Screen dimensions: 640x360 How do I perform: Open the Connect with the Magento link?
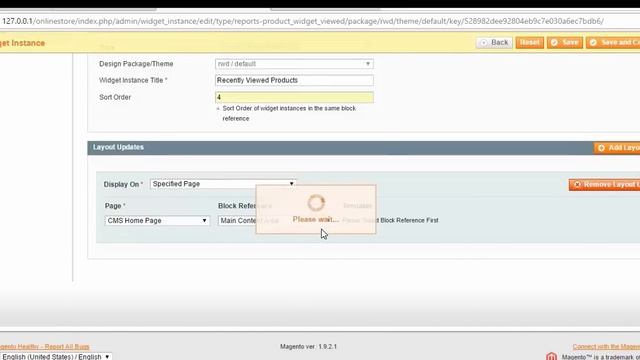coord(606,347)
